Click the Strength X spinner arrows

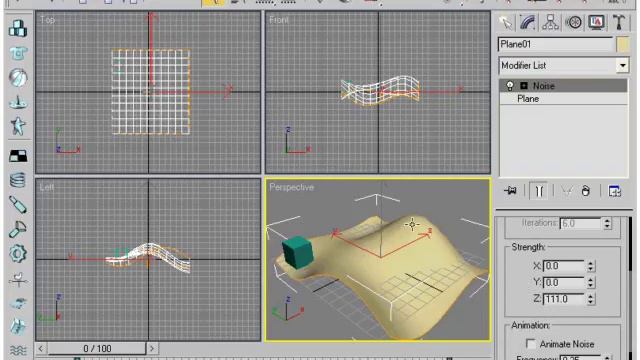coord(591,266)
